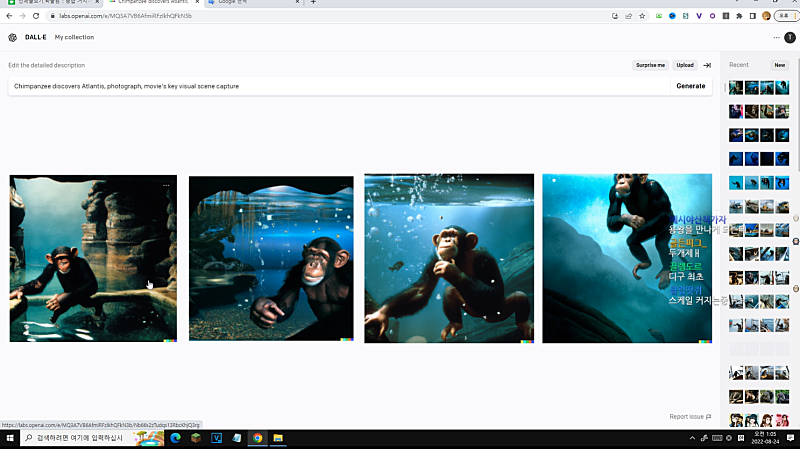Open options menu on first chimpanzee image
Viewport: 800px width, 449px height.
(166, 186)
